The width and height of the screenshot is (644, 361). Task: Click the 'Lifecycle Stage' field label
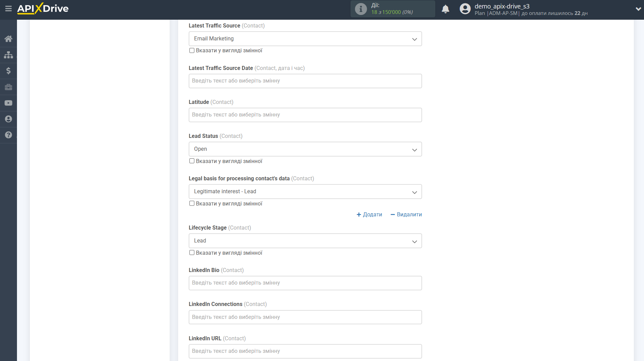[x=208, y=228]
